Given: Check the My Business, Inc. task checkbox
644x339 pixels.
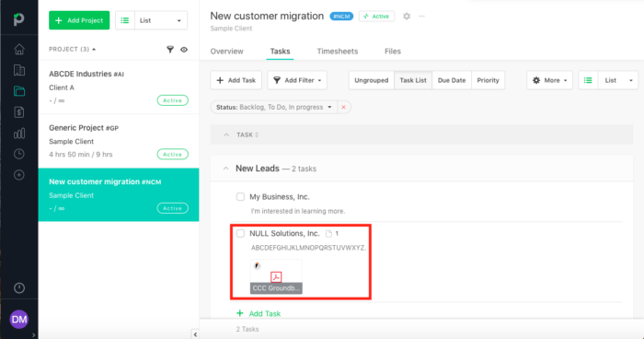Looking at the screenshot, I should 240,196.
